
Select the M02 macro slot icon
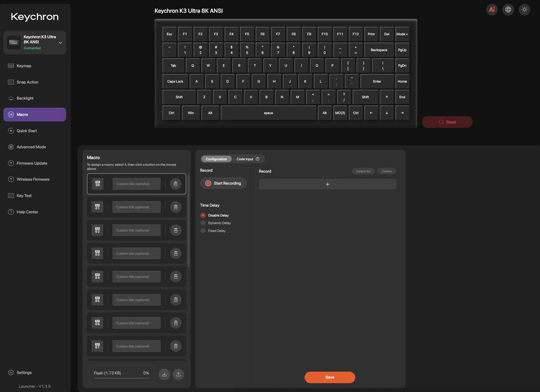(98, 230)
